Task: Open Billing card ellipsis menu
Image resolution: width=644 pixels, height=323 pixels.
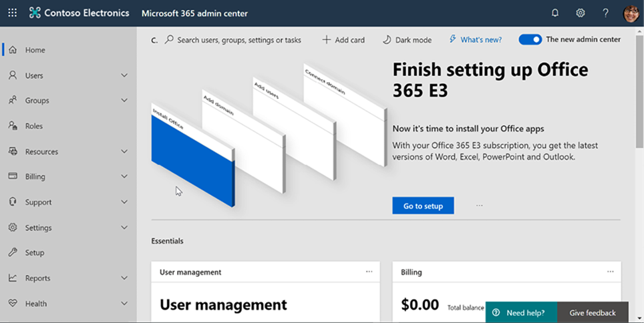Action: [611, 272]
